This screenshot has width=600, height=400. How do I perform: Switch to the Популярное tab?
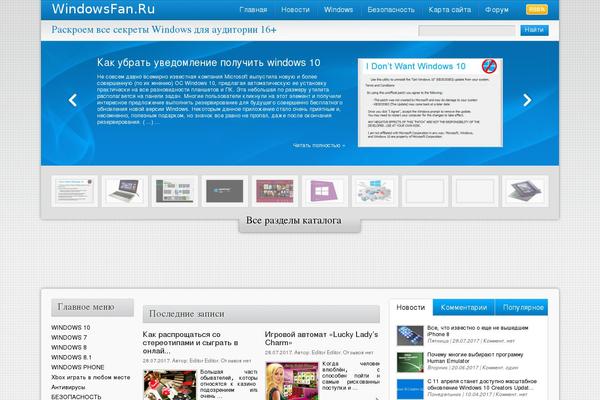[522, 307]
